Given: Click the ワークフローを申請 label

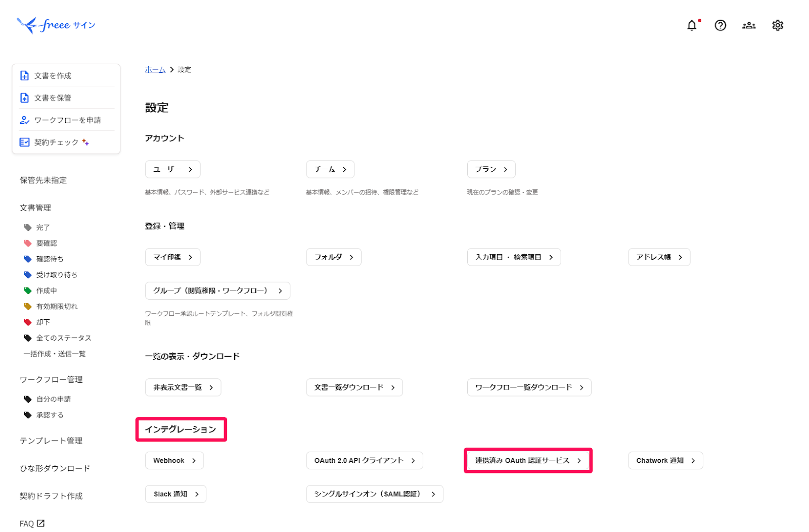Looking at the screenshot, I should coord(68,120).
